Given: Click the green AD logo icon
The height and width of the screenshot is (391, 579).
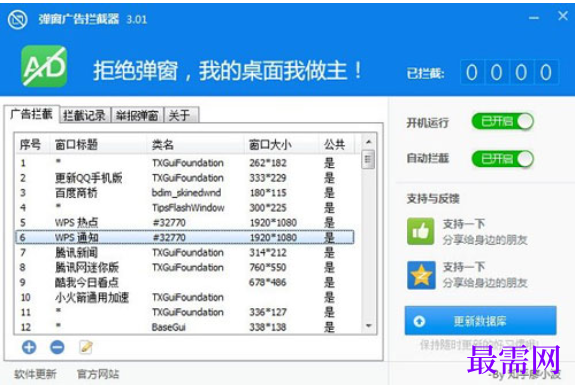Looking at the screenshot, I should tap(44, 66).
